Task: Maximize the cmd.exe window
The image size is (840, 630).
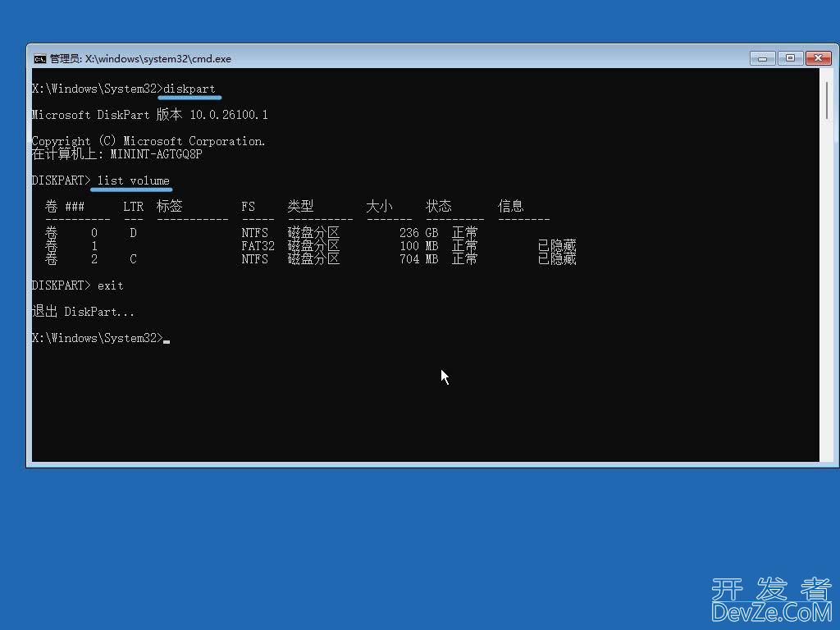Action: point(790,58)
